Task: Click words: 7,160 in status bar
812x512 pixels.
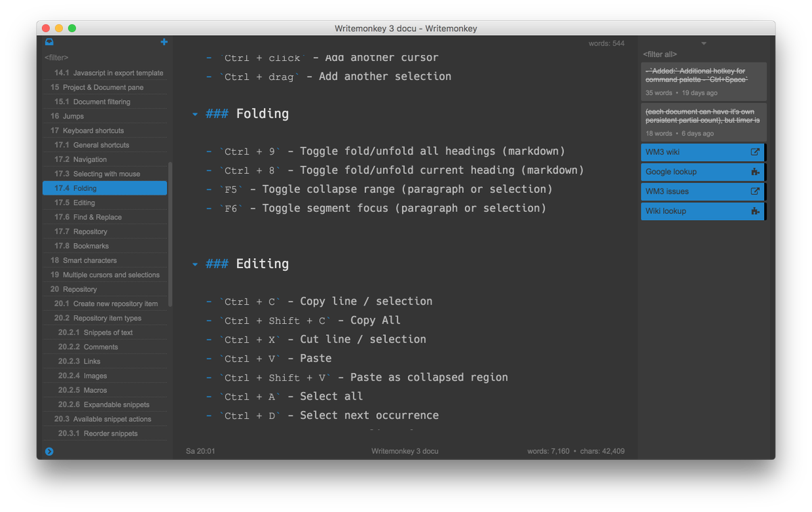Action: point(549,451)
